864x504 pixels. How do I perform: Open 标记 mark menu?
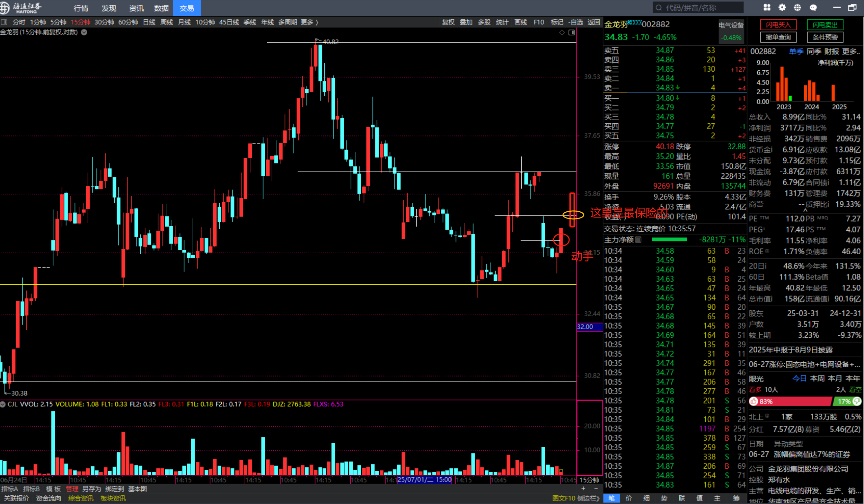pyautogui.click(x=557, y=22)
